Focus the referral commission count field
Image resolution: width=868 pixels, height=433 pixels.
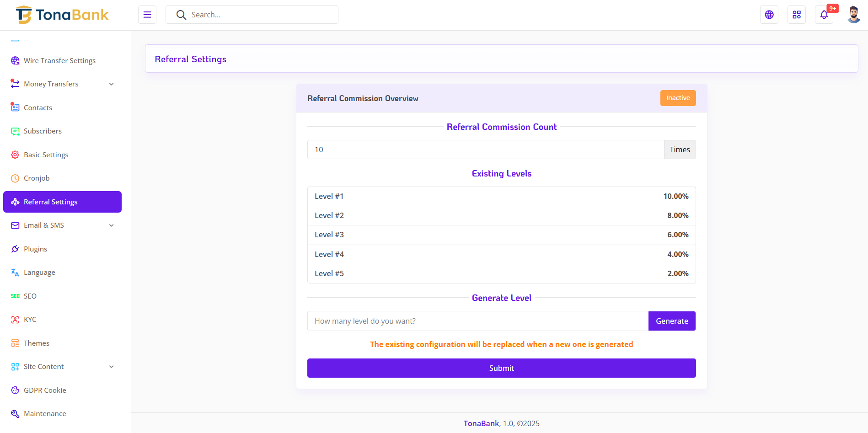tap(485, 150)
